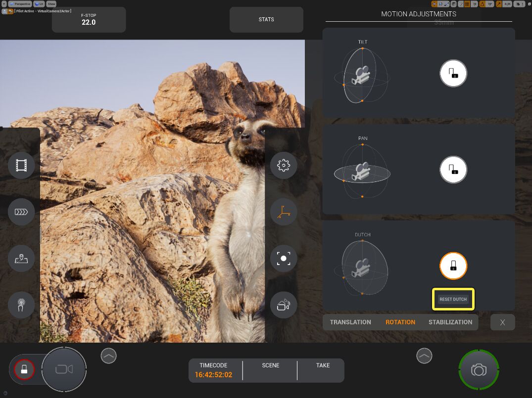Expand the left bottom chevron arrow
This screenshot has width=532, height=398.
tap(108, 355)
